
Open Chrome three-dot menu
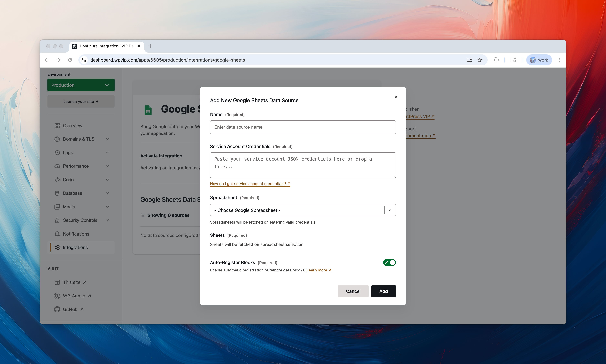coord(559,60)
